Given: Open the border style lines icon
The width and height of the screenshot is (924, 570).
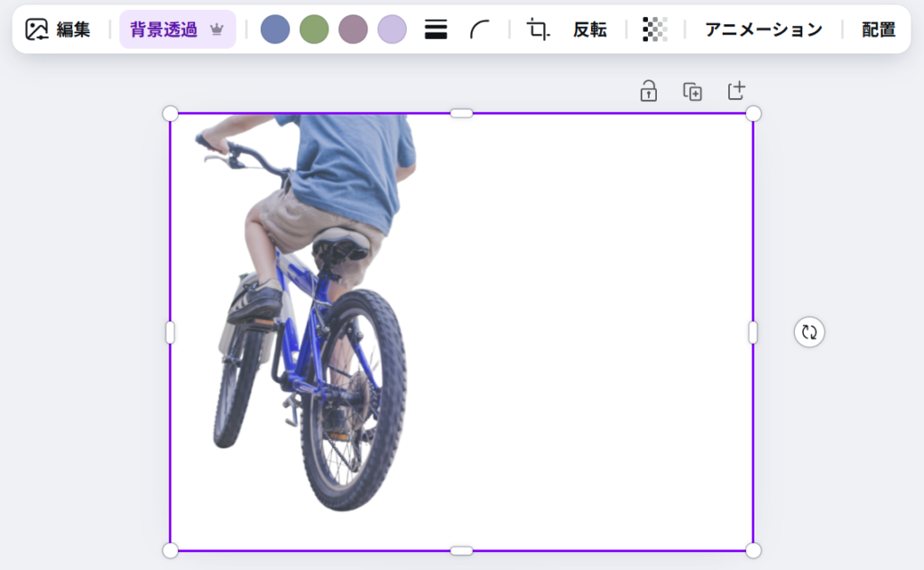Looking at the screenshot, I should [x=436, y=30].
